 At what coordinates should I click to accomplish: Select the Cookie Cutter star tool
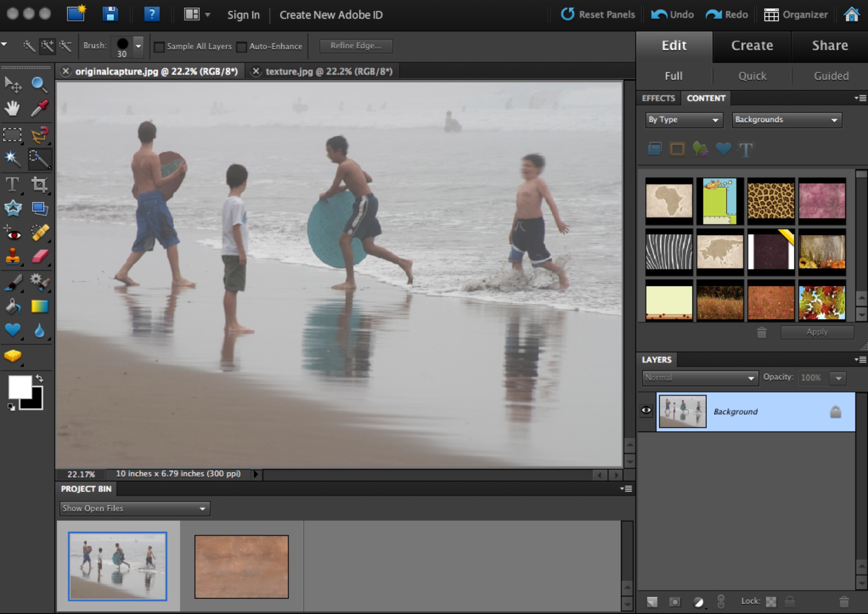click(12, 208)
